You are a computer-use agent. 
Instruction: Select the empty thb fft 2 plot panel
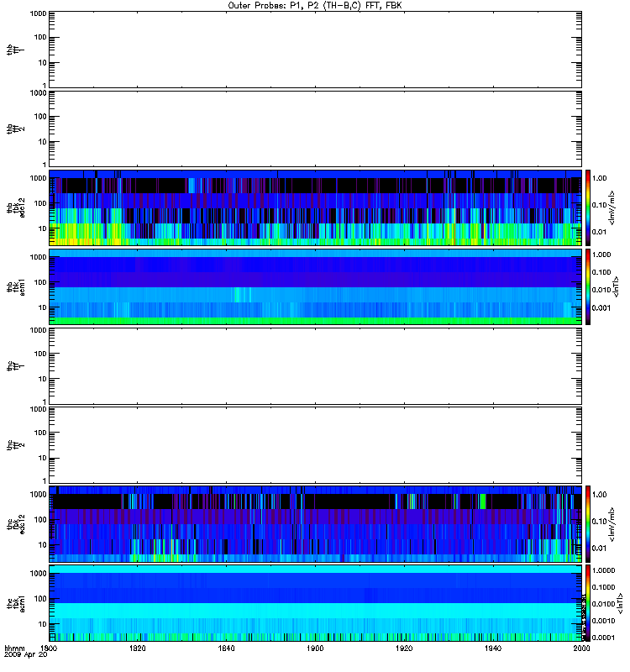tap(315, 129)
